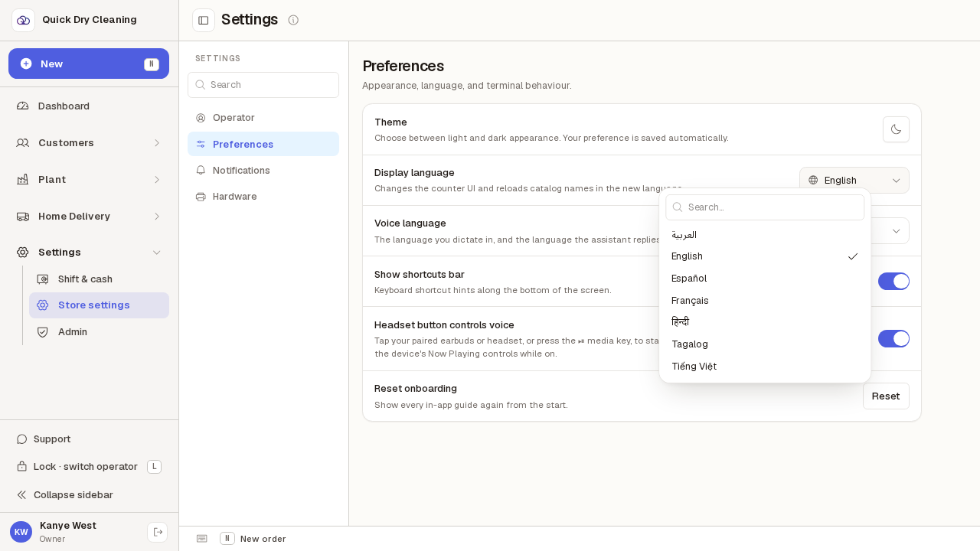
Task: Switch theme with the moon icon
Action: [896, 129]
